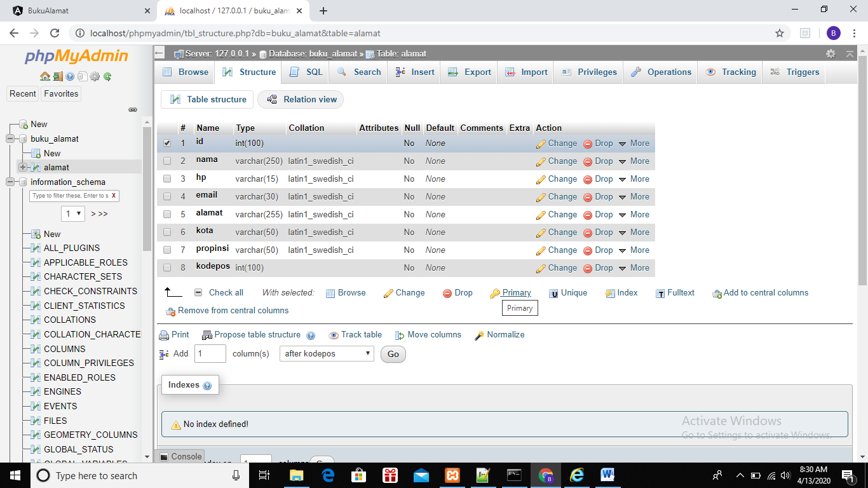Go back in browser history

14,33
